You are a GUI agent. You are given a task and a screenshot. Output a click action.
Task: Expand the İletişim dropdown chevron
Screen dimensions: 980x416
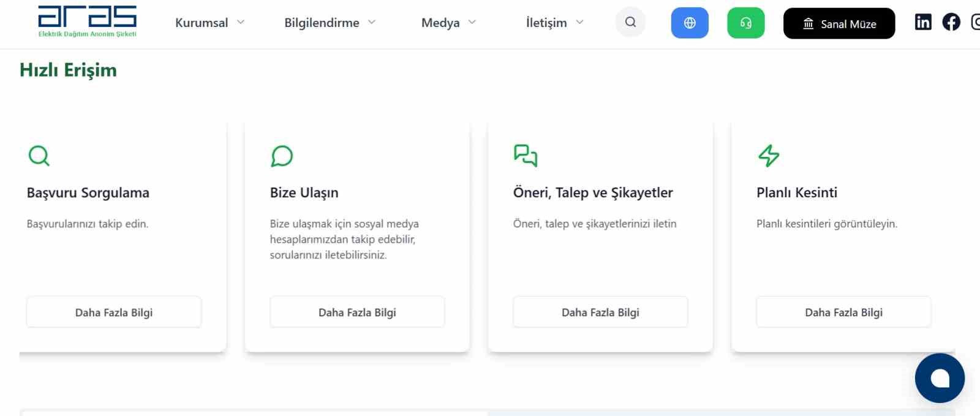(579, 22)
